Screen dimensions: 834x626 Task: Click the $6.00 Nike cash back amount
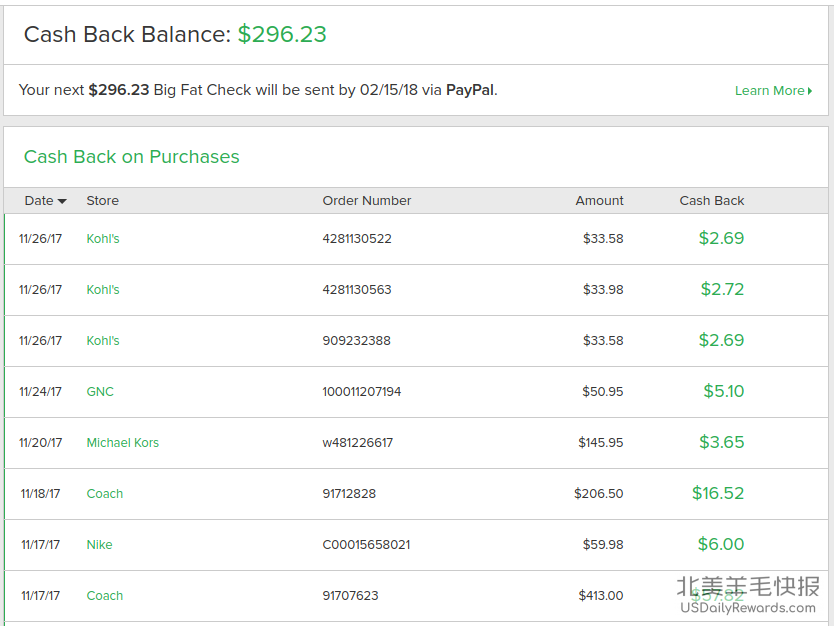coord(721,544)
